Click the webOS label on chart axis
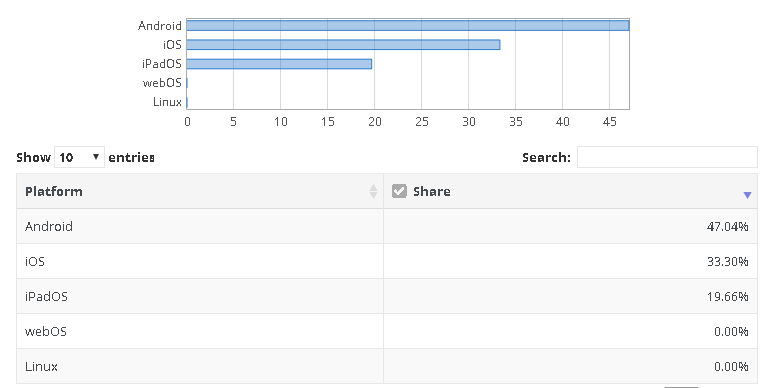This screenshot has width=778, height=388. coord(162,83)
